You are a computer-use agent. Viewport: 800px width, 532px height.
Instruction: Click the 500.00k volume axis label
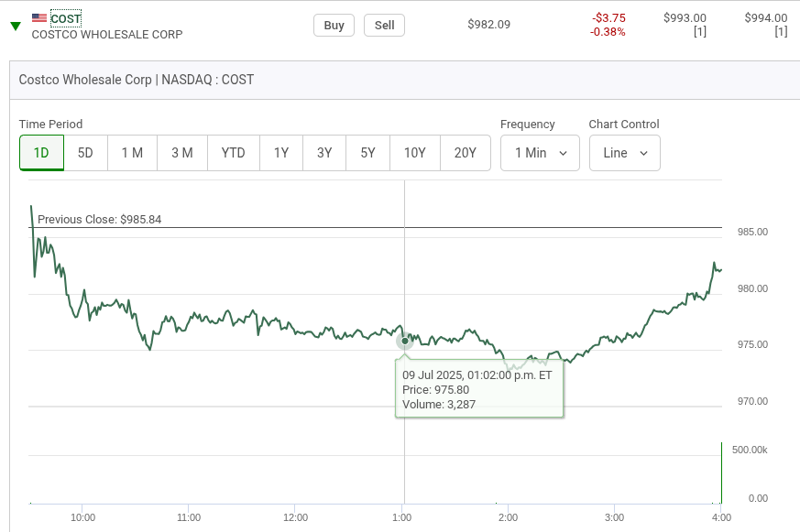pos(750,450)
